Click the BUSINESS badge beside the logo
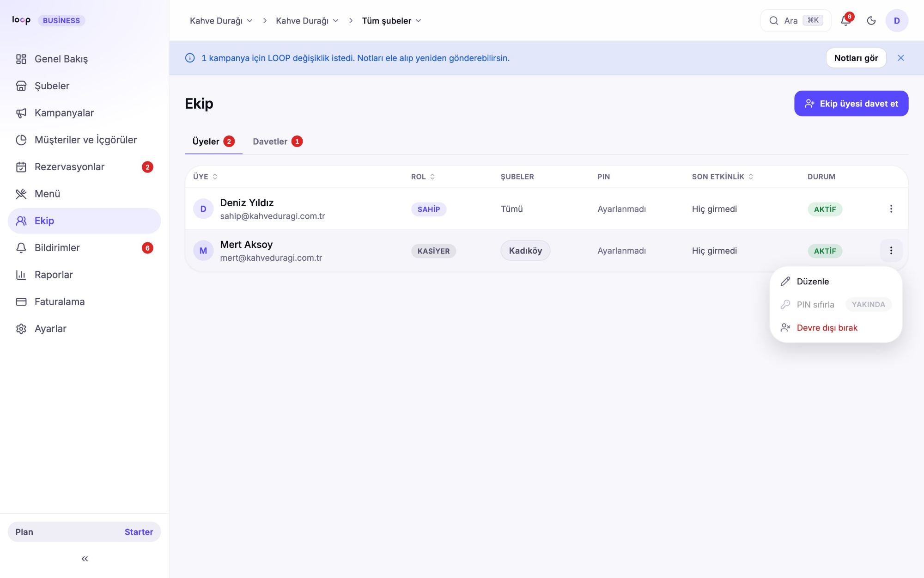This screenshot has height=578, width=924. [61, 20]
